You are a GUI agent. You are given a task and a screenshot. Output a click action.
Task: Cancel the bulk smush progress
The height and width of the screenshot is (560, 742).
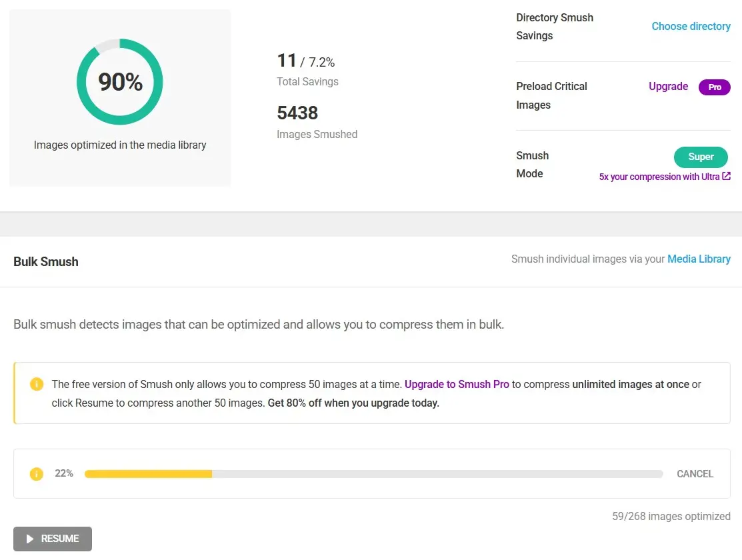tap(695, 474)
